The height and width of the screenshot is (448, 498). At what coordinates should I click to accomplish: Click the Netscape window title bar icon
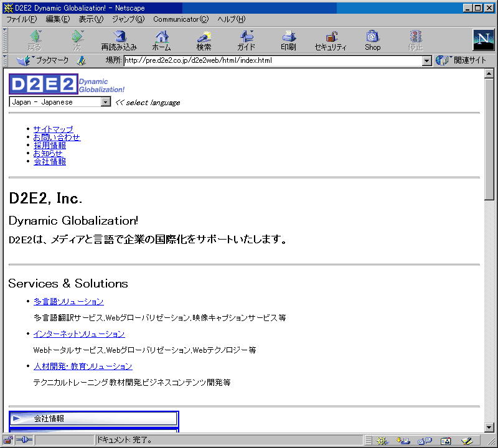(9, 8)
